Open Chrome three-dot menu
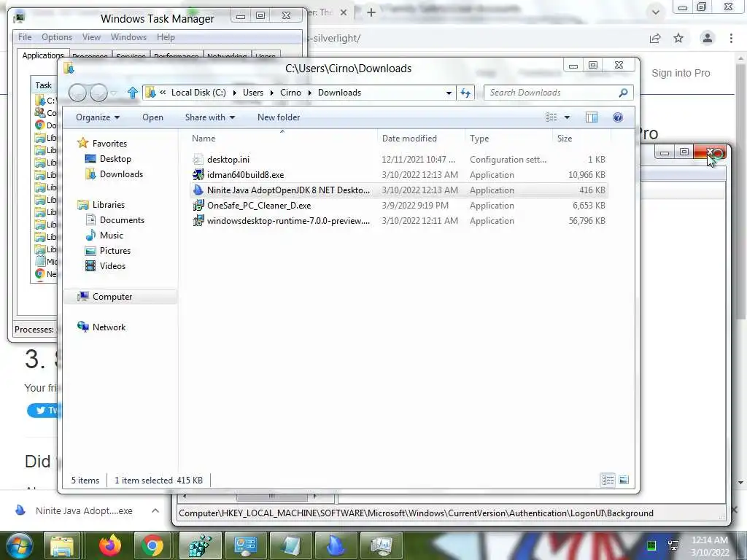747x560 pixels. click(x=731, y=38)
